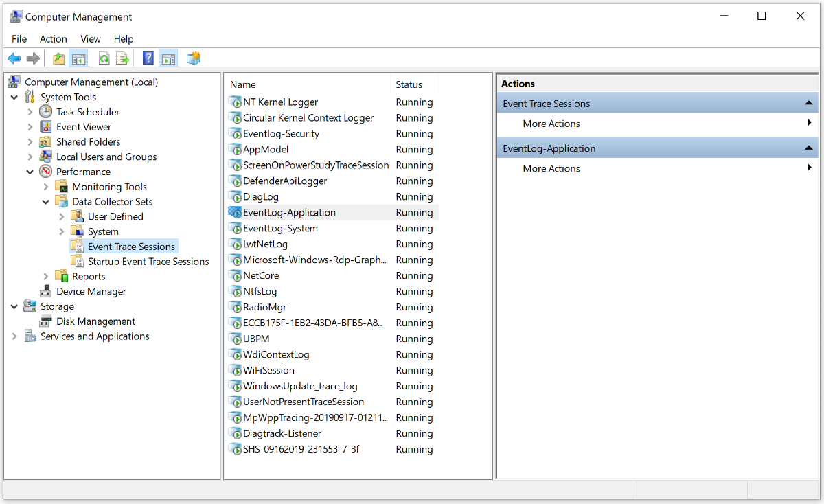824x504 pixels.
Task: Collapse the EventLog-Application actions header
Action: point(808,148)
